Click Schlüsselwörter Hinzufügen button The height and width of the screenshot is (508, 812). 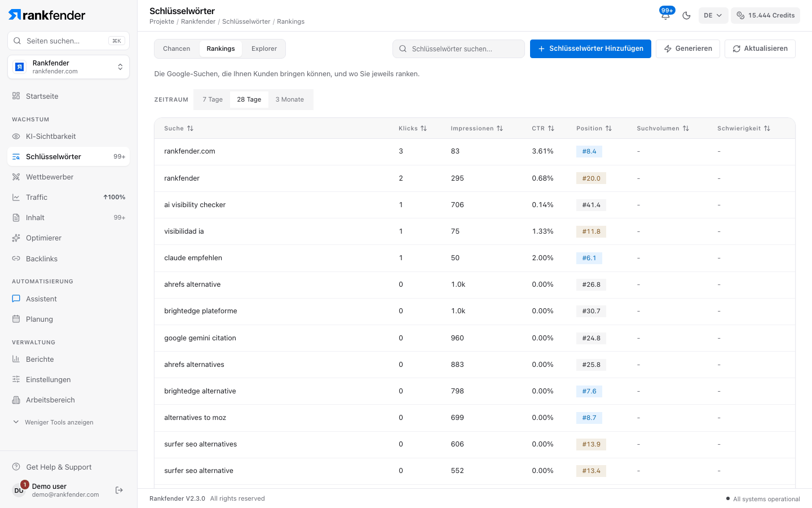(x=590, y=49)
